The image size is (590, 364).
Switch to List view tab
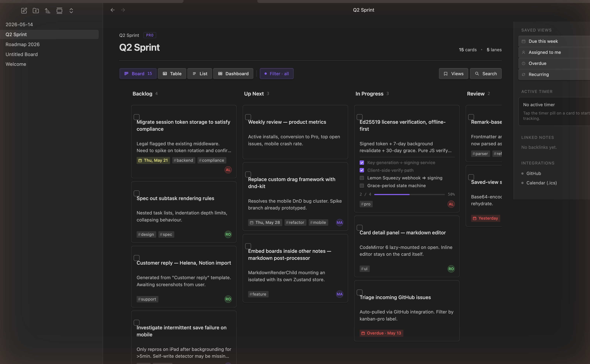pos(200,74)
